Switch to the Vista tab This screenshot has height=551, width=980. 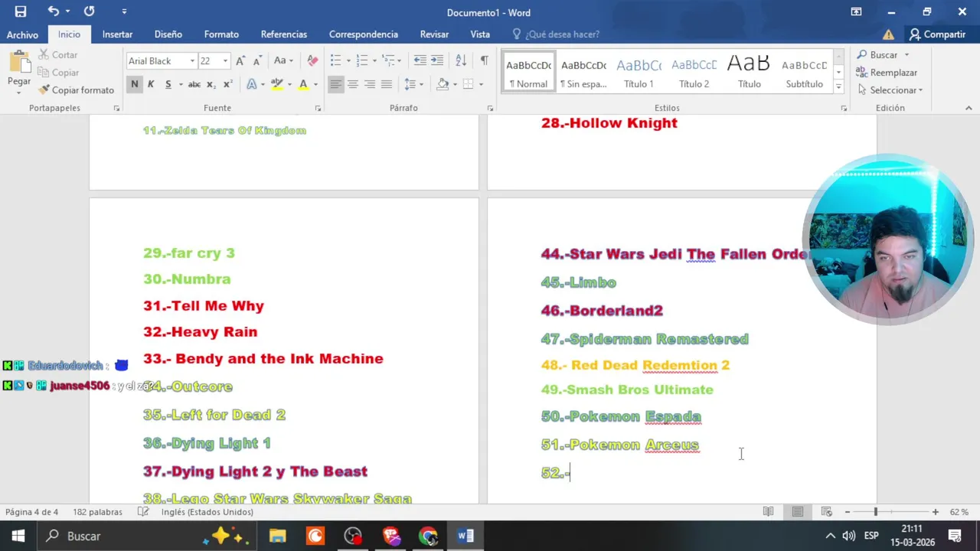pyautogui.click(x=480, y=34)
